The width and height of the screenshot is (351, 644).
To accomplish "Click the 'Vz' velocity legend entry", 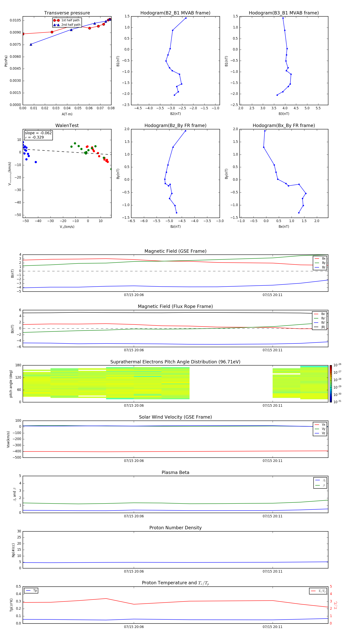I will (x=320, y=433).
